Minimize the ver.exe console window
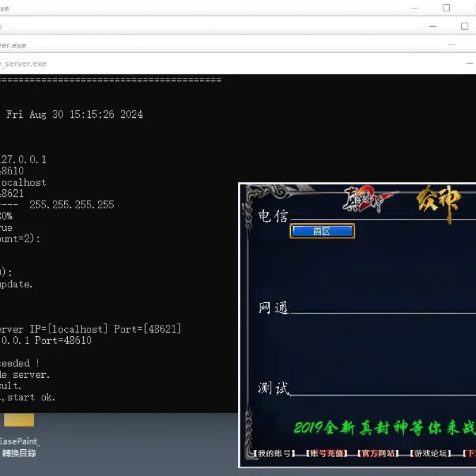476x476 pixels. tap(452, 45)
